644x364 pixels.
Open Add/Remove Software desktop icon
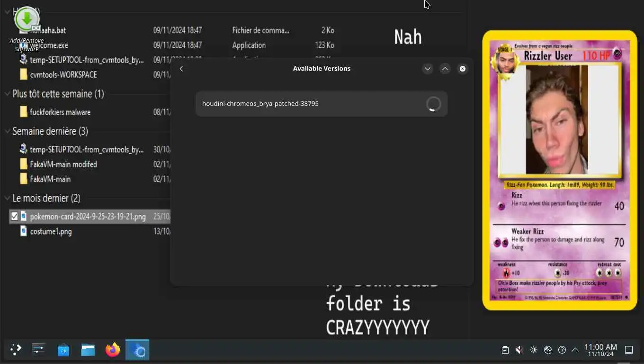[27, 29]
